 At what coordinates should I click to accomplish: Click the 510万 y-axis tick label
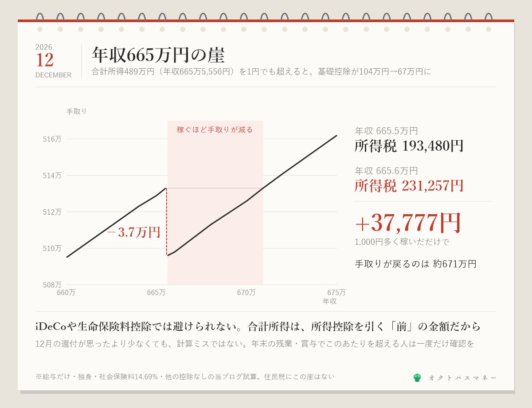(x=52, y=248)
